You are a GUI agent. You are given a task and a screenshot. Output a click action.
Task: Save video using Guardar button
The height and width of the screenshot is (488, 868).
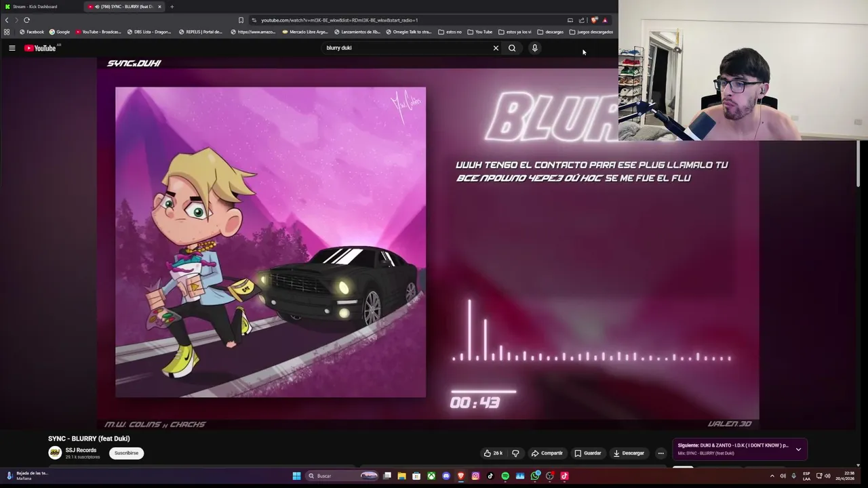588,453
